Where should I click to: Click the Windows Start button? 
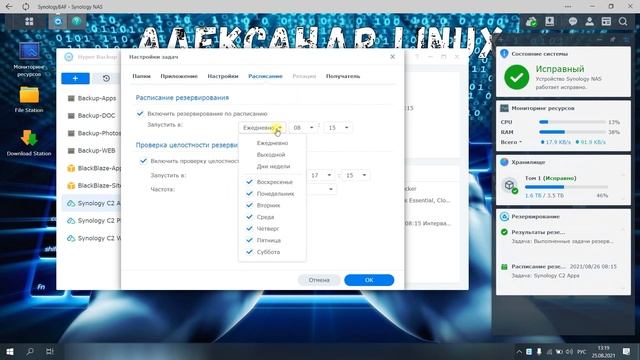click(10, 351)
